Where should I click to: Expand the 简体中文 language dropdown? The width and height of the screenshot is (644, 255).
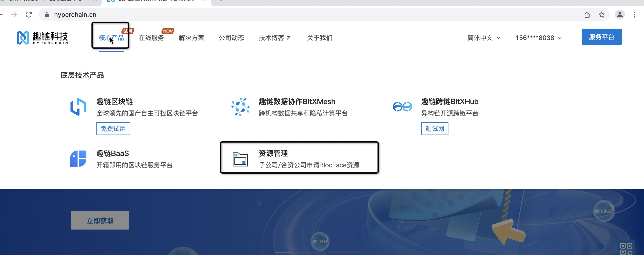[x=484, y=38]
